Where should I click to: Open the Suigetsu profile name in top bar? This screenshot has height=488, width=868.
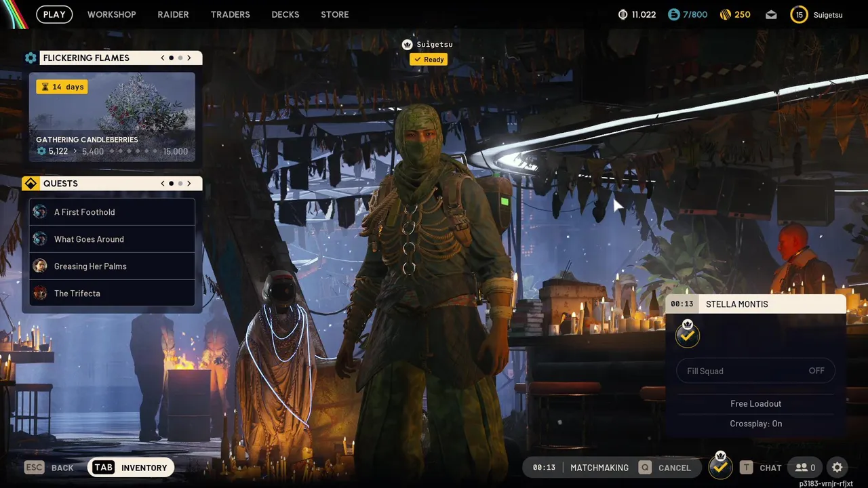click(828, 15)
